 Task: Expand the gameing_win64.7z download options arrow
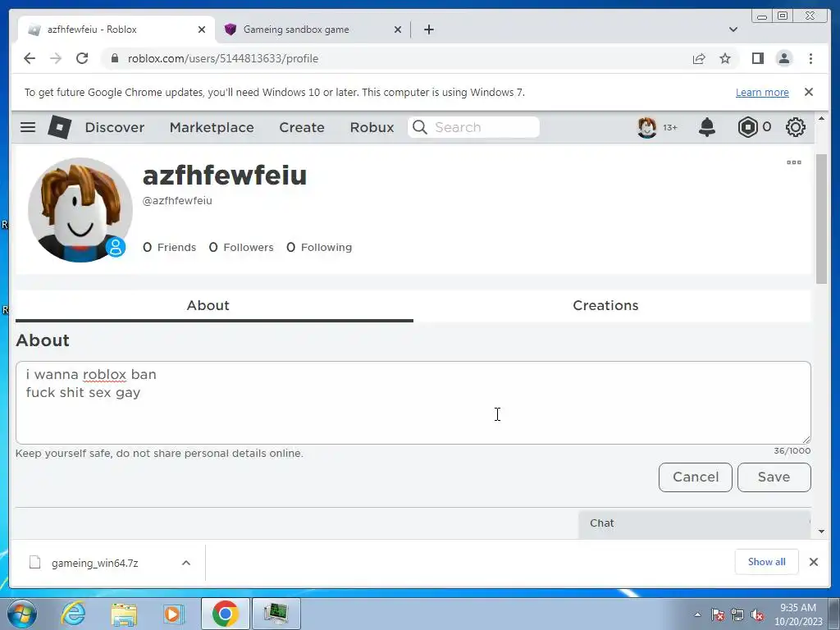coord(186,563)
